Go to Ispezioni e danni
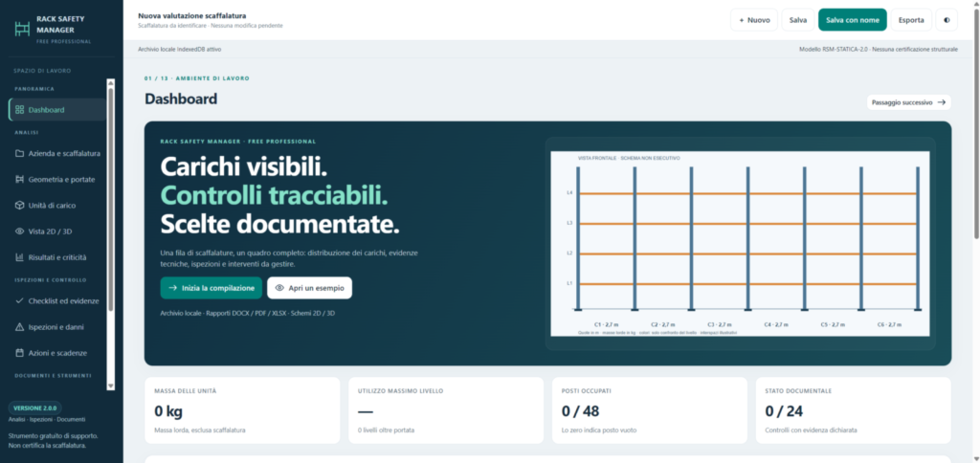The image size is (980, 463). point(56,327)
